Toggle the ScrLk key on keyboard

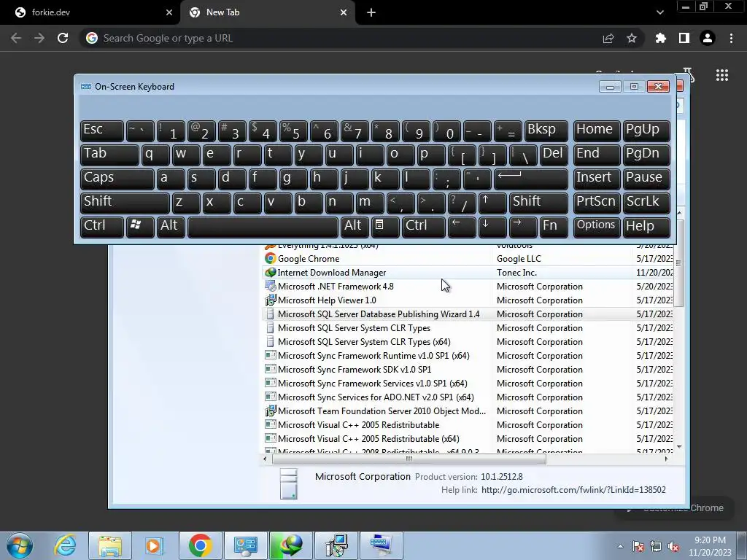click(x=646, y=203)
